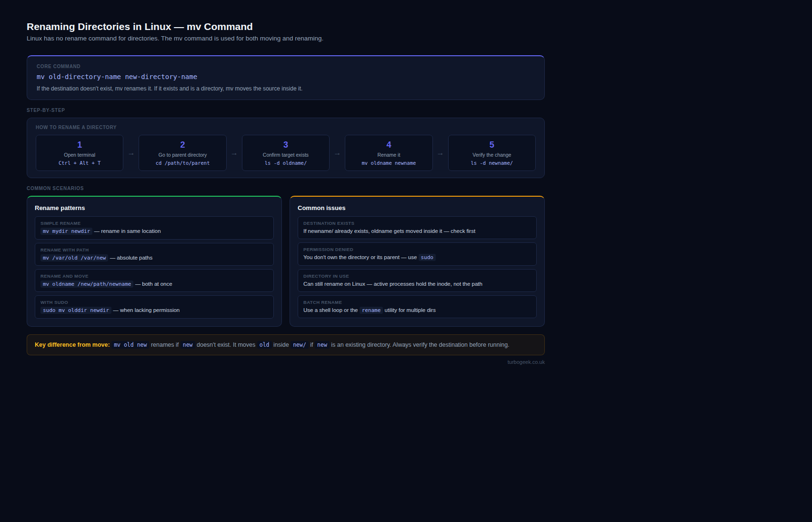
Task: Click the mv mydir newdir code snippet
Action: (66, 231)
